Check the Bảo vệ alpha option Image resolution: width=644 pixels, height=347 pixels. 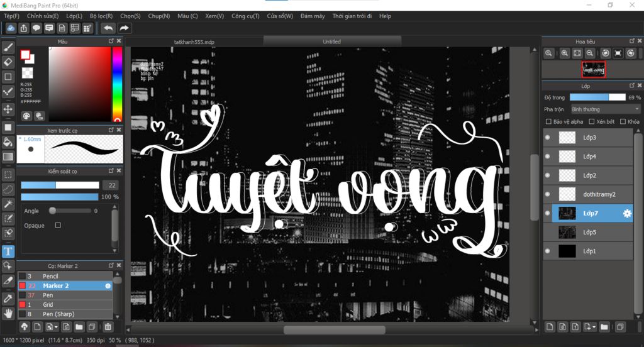click(x=549, y=121)
